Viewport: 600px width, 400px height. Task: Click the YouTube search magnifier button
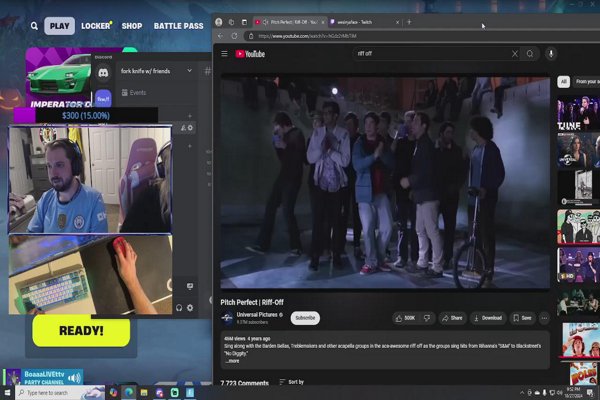click(x=530, y=54)
